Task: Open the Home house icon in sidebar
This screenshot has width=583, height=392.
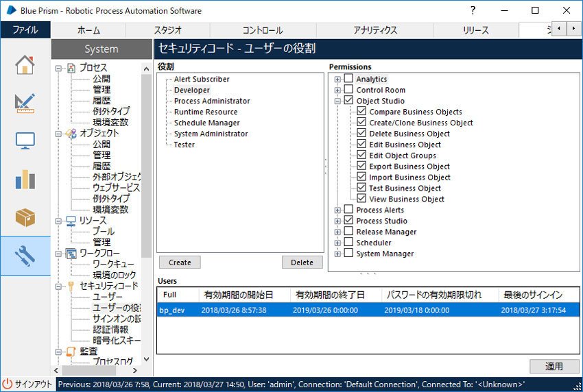Action: (25, 64)
